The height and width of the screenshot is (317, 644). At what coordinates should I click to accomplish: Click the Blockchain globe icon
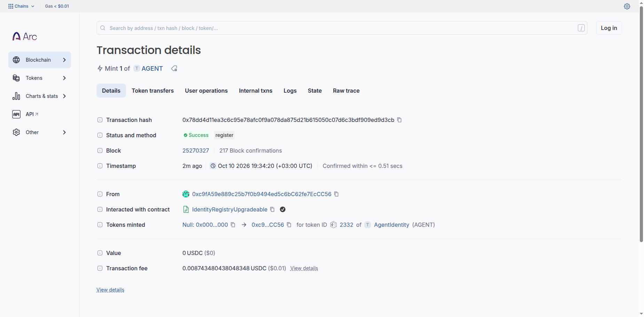pyautogui.click(x=16, y=60)
